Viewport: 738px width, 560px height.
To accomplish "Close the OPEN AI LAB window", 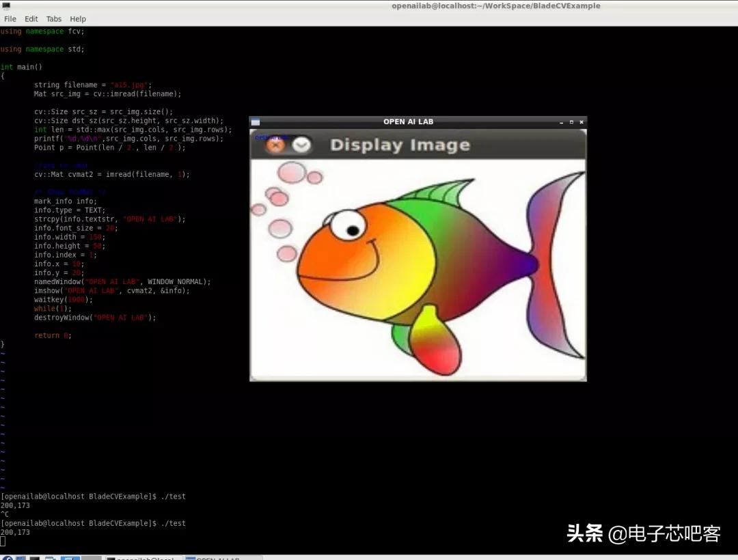I will (x=582, y=122).
